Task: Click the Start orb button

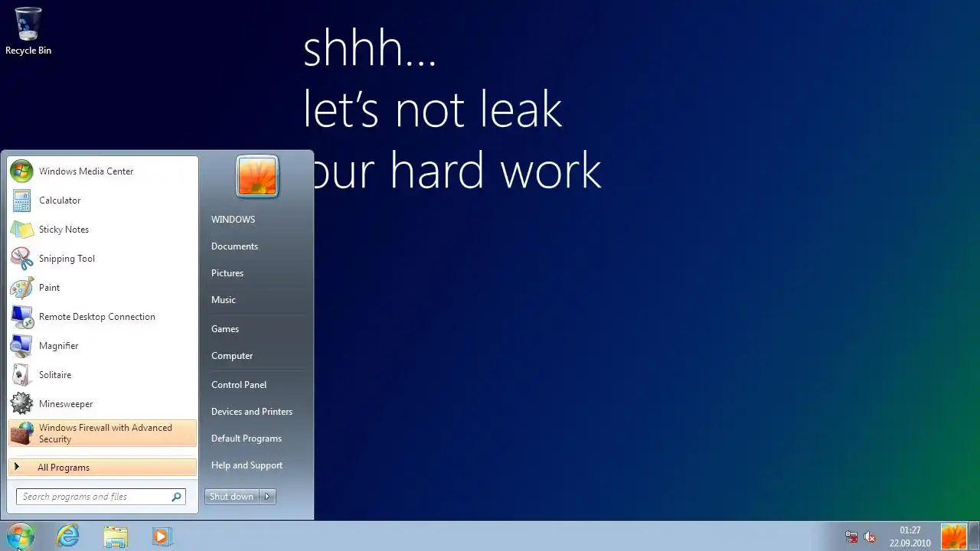Action: click(x=21, y=536)
